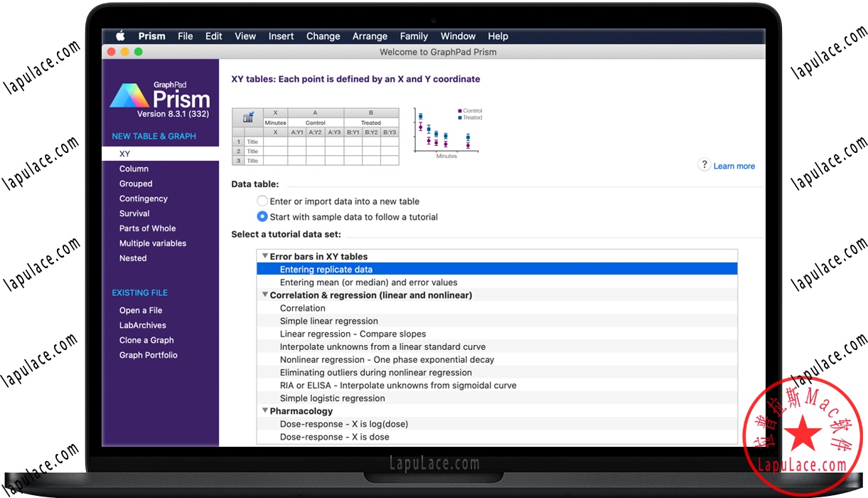868x498 pixels.
Task: Open the File menu
Action: (x=186, y=36)
